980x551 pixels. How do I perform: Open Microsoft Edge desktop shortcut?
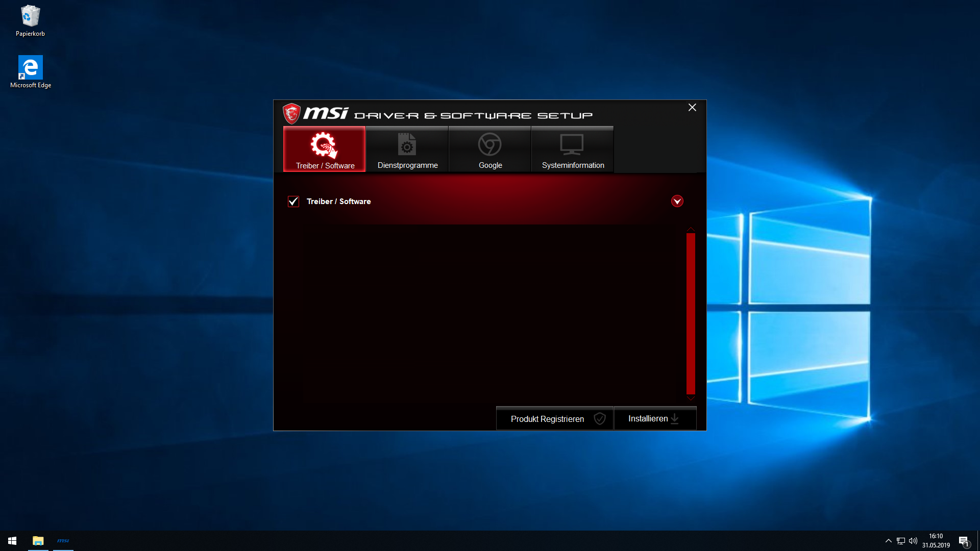(31, 68)
